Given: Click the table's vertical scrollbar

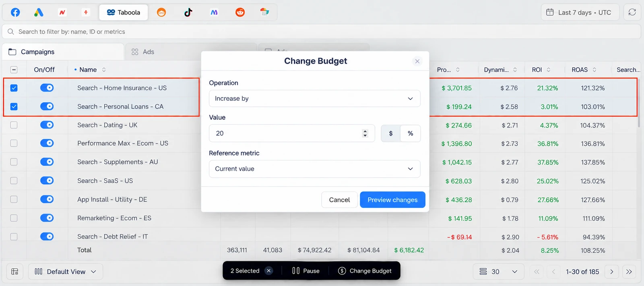Looking at the screenshot, I should 639,103.
